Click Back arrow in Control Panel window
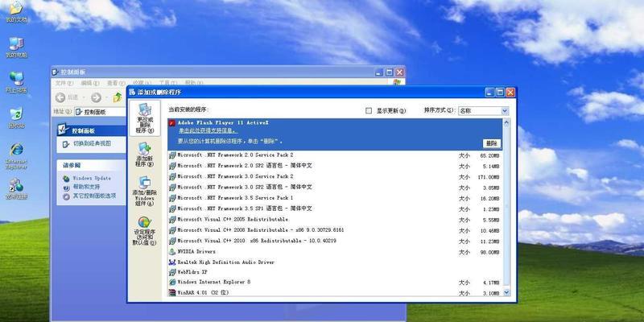This screenshot has width=644, height=322. (x=60, y=97)
